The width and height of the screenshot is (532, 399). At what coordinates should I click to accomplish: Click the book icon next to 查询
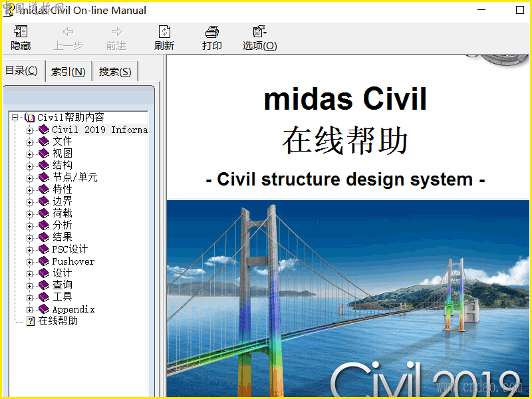pos(44,285)
